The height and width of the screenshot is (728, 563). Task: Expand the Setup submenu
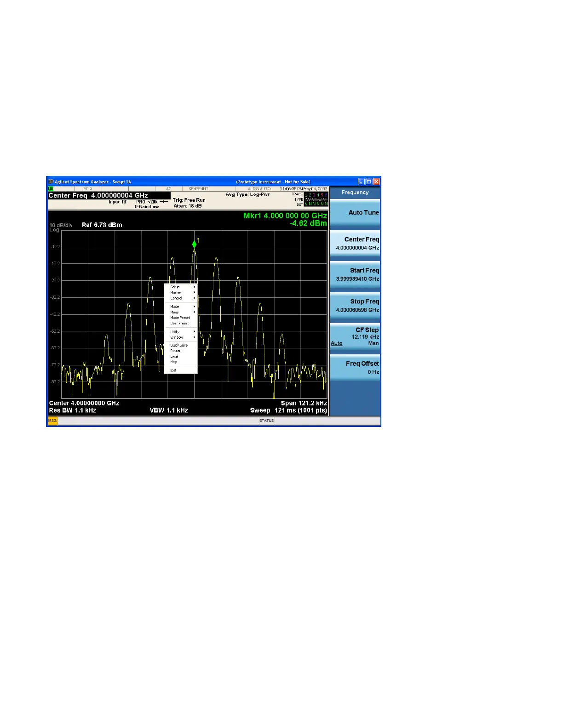(x=181, y=287)
